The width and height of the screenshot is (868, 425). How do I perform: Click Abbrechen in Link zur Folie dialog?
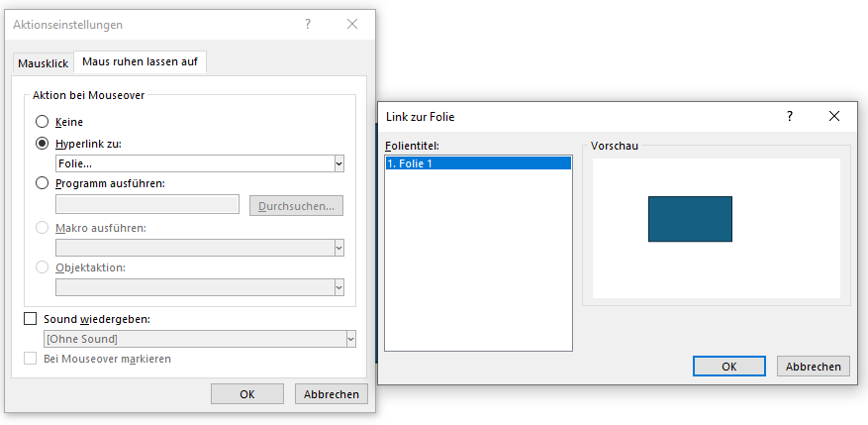pyautogui.click(x=814, y=366)
